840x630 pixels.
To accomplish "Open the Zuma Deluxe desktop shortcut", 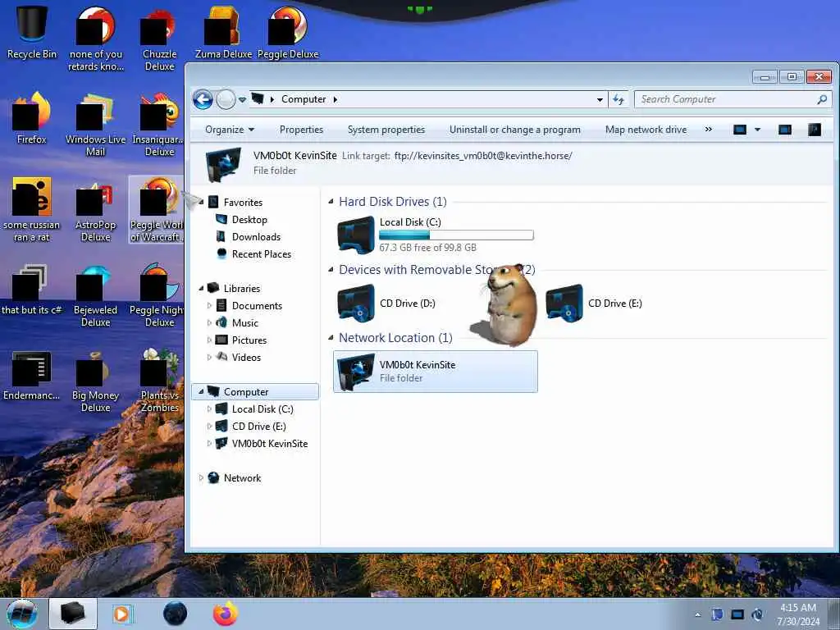I will (x=223, y=32).
